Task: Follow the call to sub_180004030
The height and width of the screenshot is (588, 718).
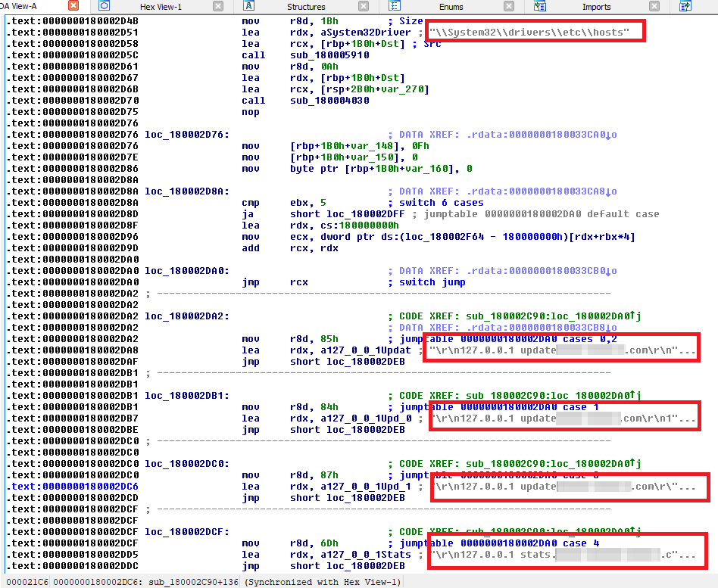Action: (x=329, y=101)
